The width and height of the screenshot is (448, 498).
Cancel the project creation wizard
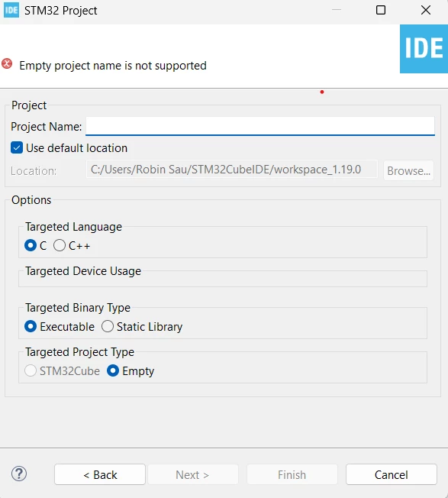pyautogui.click(x=392, y=474)
